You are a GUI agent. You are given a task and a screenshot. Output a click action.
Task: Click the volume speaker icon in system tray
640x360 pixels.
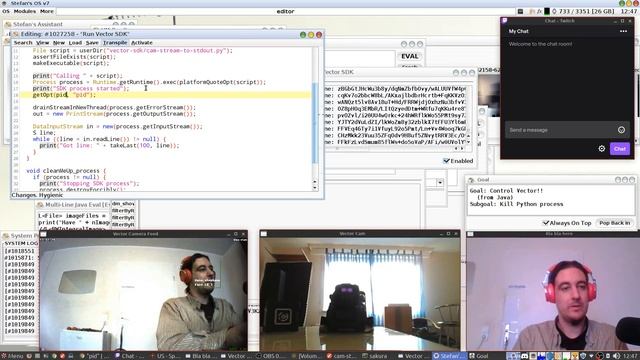616,356
